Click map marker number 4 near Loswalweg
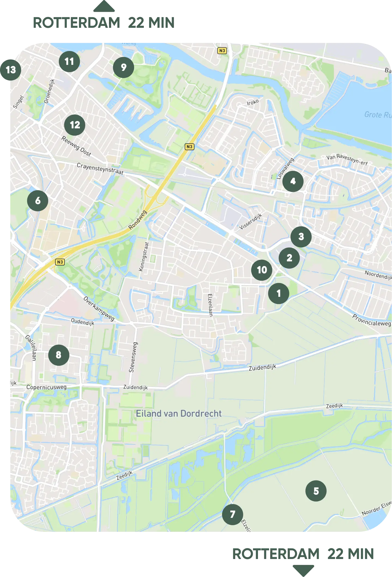The height and width of the screenshot is (577, 392). coord(293,181)
